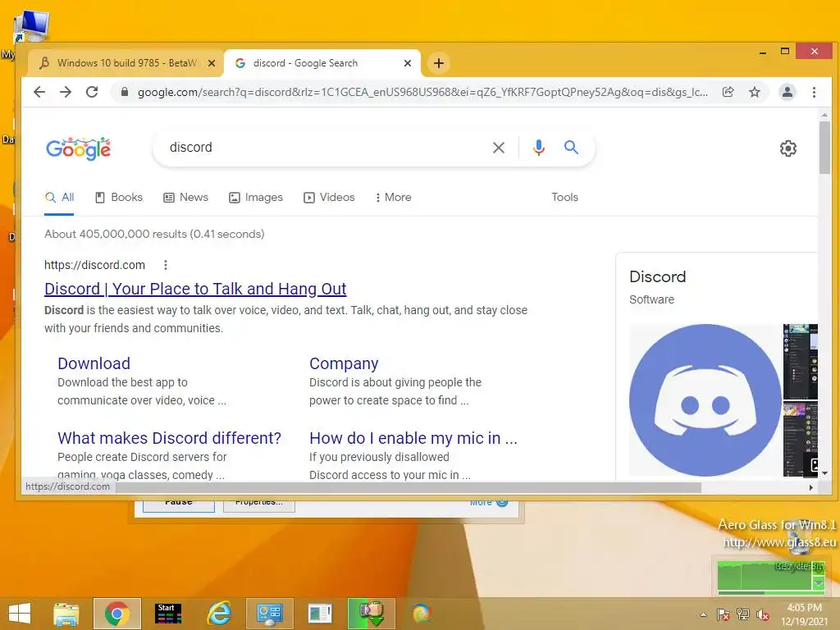Click the Chrome taskbar icon
The image size is (840, 630).
[117, 614]
